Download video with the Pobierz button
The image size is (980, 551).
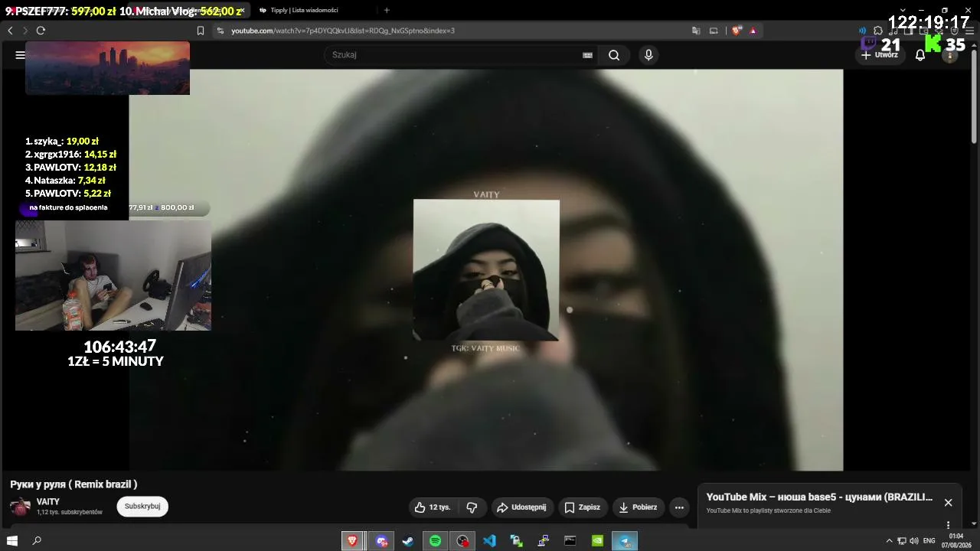tap(638, 507)
